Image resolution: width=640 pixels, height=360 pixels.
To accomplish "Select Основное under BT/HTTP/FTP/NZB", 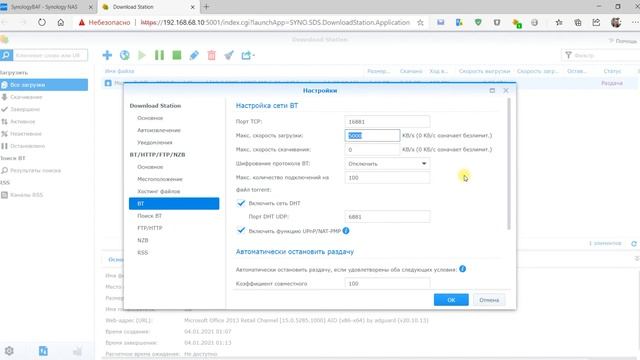I will [x=150, y=167].
